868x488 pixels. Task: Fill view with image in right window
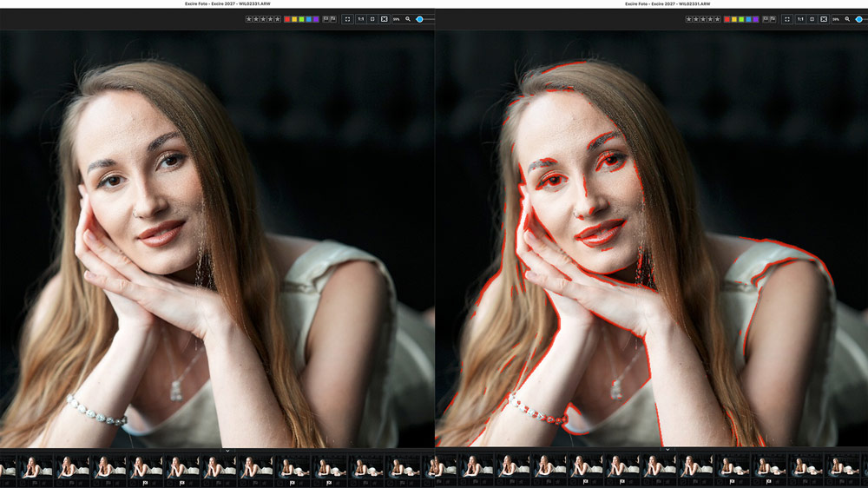[824, 19]
